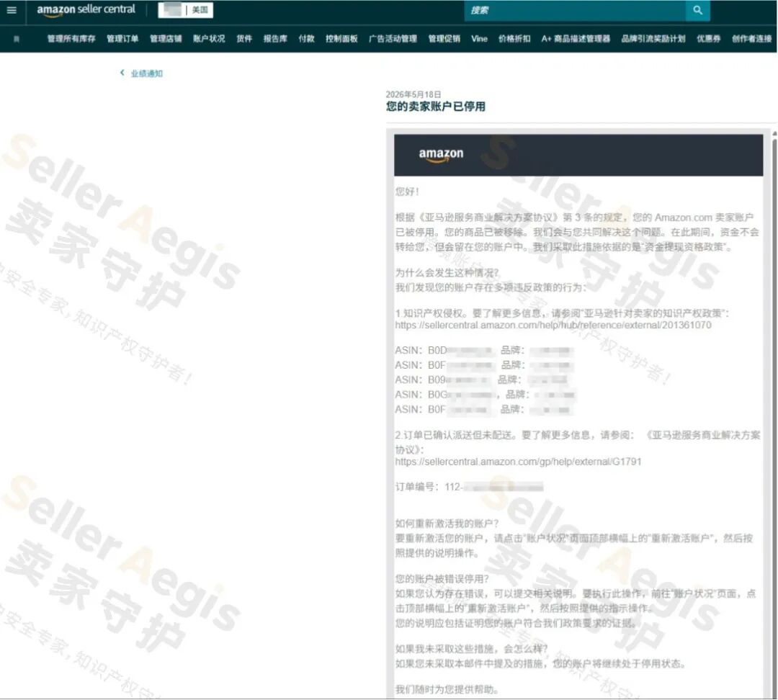
Task: Open A+ 商品描述管理器 menu item
Action: point(576,39)
